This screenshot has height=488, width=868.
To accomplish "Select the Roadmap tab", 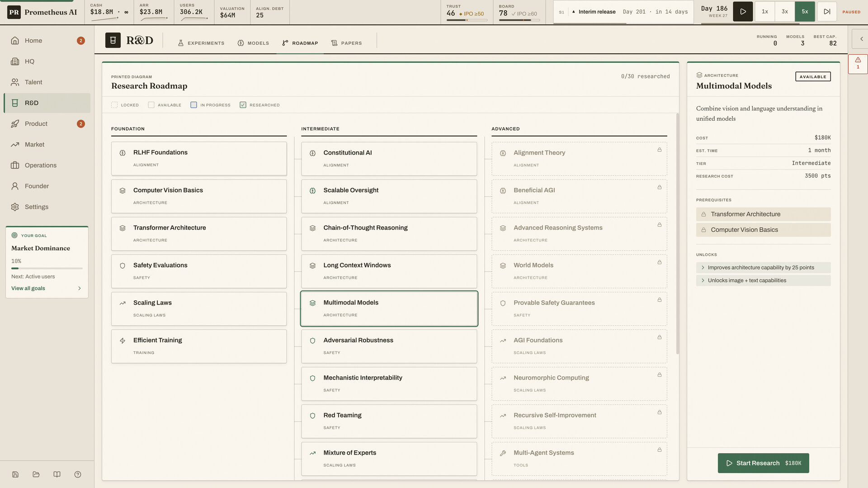I will pyautogui.click(x=300, y=43).
